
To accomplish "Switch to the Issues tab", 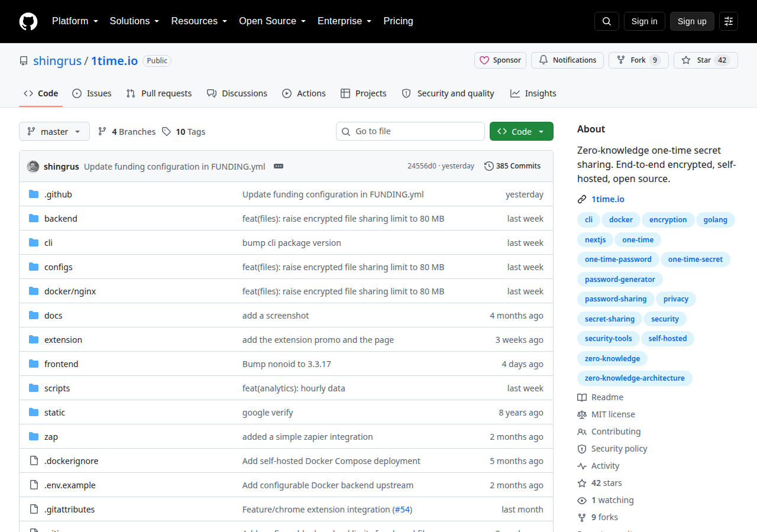I will tap(92, 93).
